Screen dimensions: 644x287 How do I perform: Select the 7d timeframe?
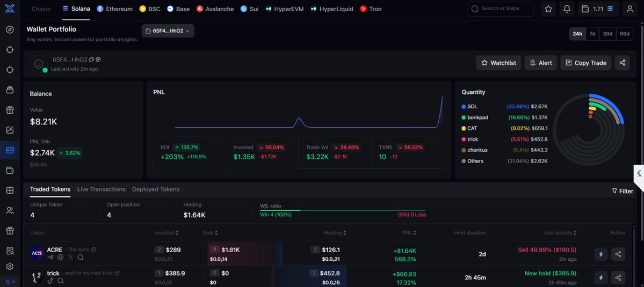click(x=592, y=34)
